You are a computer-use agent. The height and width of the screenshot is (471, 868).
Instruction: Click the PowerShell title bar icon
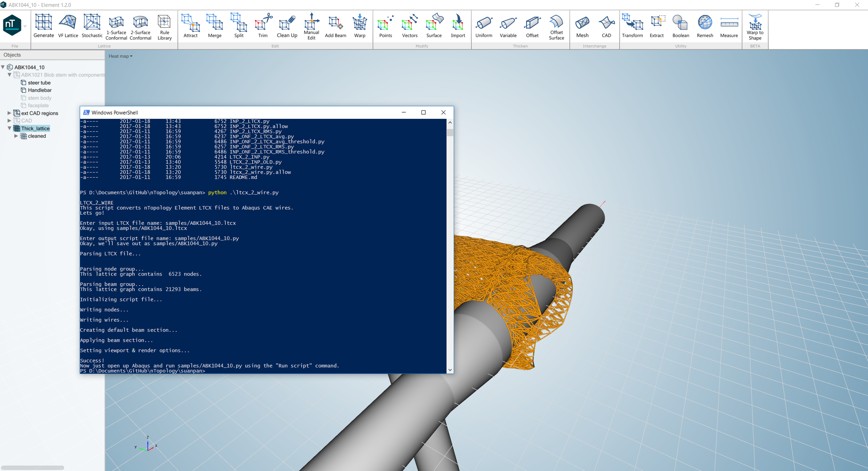pyautogui.click(x=86, y=113)
